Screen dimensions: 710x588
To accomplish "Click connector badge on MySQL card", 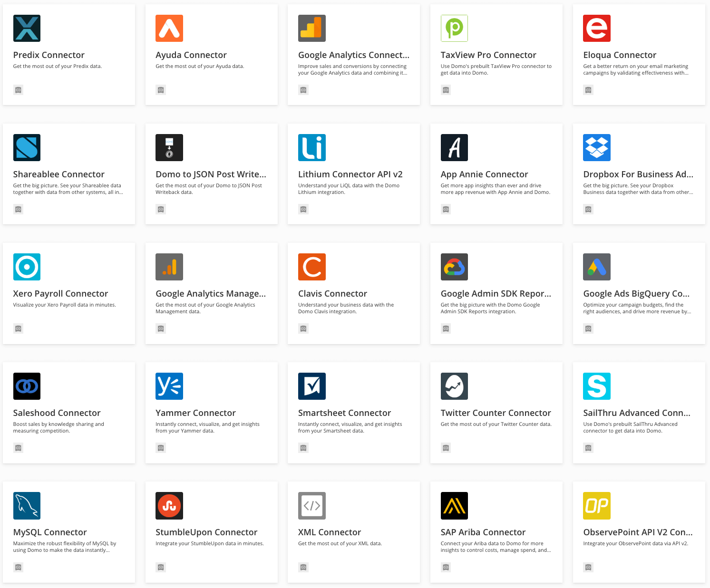I will point(18,567).
